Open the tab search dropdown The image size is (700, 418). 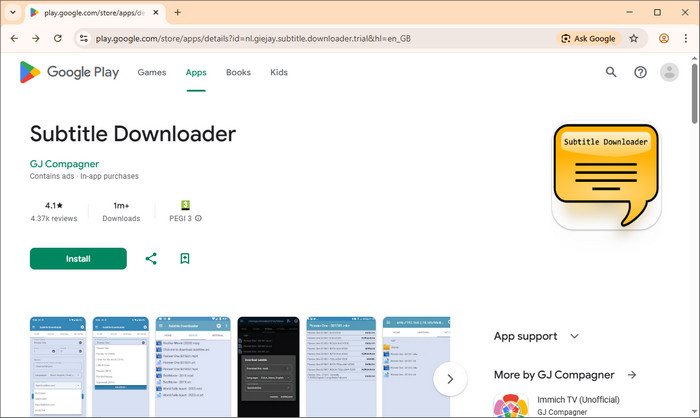click(x=13, y=13)
